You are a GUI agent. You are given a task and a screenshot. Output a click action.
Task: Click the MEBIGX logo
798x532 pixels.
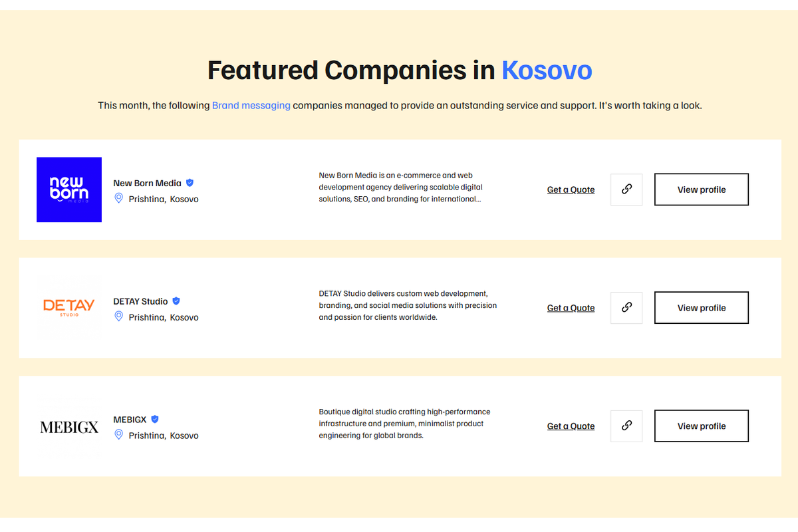pos(69,426)
